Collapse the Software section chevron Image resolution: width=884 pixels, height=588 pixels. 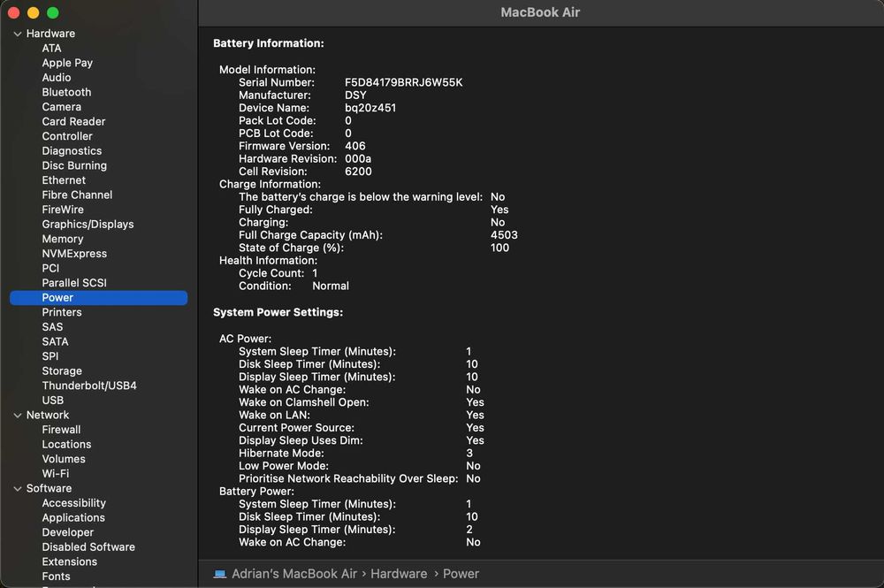pos(18,489)
